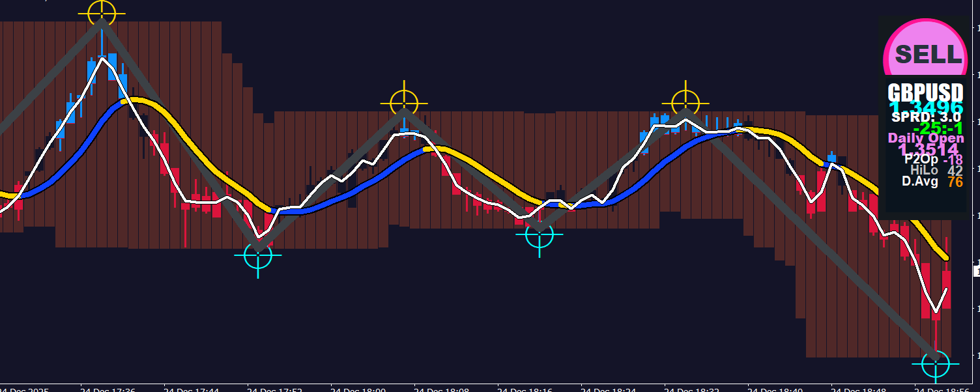Click the SPRD: 3.0 spread value
This screenshot has width=980, height=392.
point(925,117)
